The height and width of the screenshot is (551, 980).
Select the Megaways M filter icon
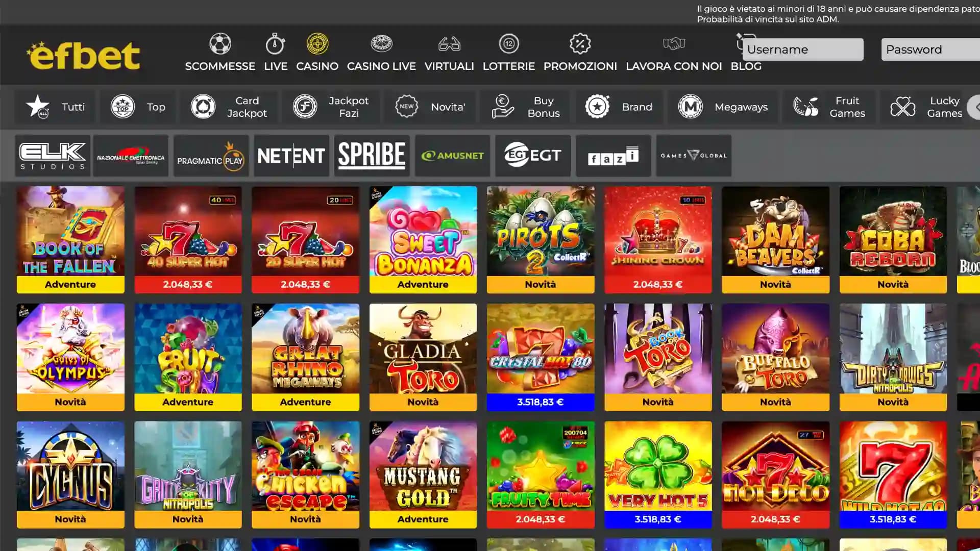click(x=690, y=107)
